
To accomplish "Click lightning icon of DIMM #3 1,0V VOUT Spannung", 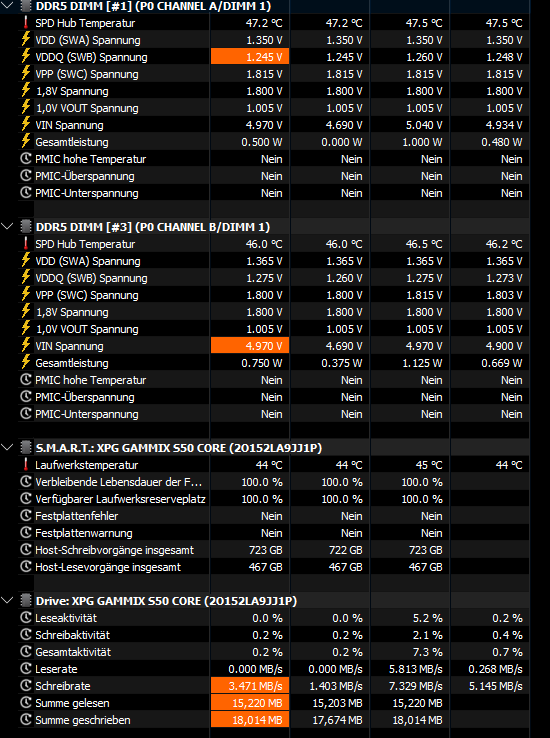I will click(26, 329).
